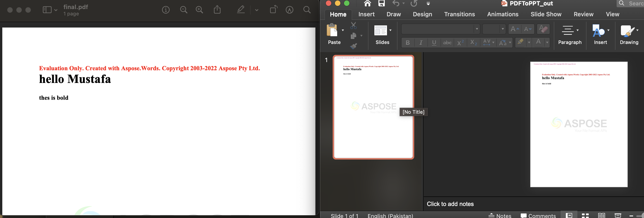Open the Transitions ribbon tab
Viewport: 644px width, 218px height.
pyautogui.click(x=460, y=14)
